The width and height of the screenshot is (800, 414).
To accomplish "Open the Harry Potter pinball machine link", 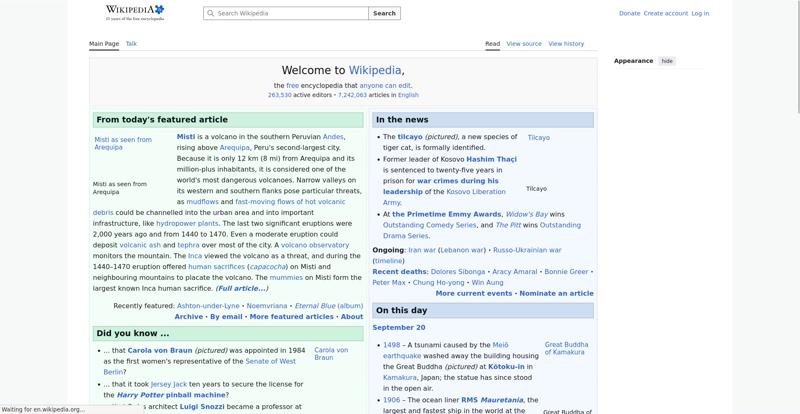I will [x=171, y=395].
